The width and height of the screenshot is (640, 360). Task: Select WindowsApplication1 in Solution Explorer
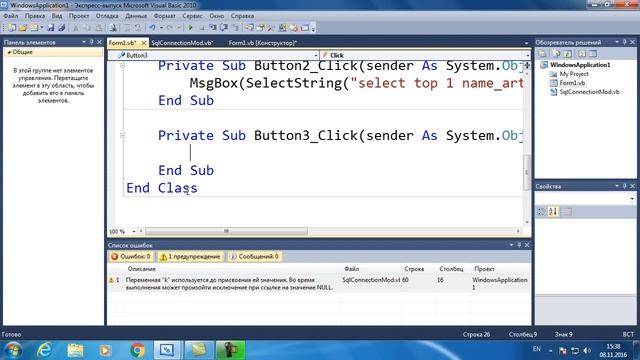coord(580,65)
